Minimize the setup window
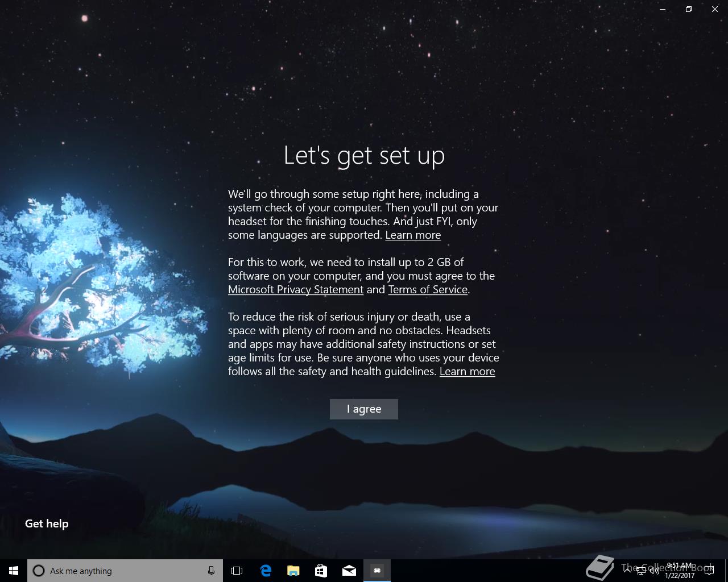Screen dimensions: 728x582 663,9
